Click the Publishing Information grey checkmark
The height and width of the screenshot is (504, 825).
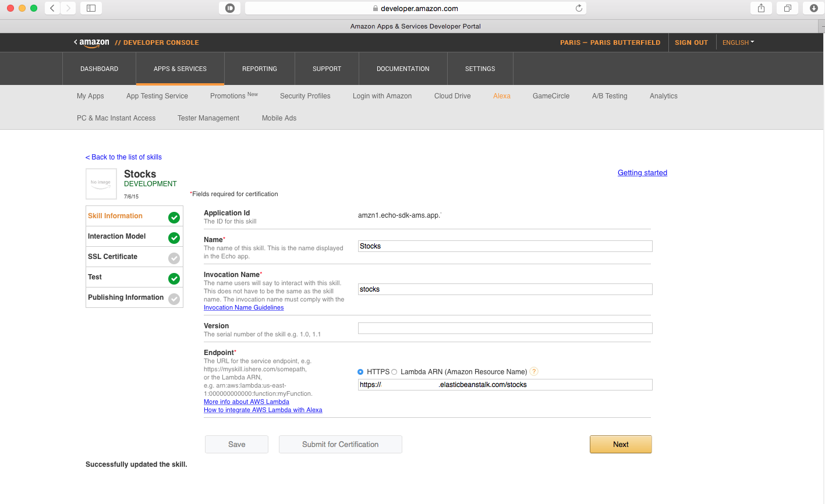(174, 299)
